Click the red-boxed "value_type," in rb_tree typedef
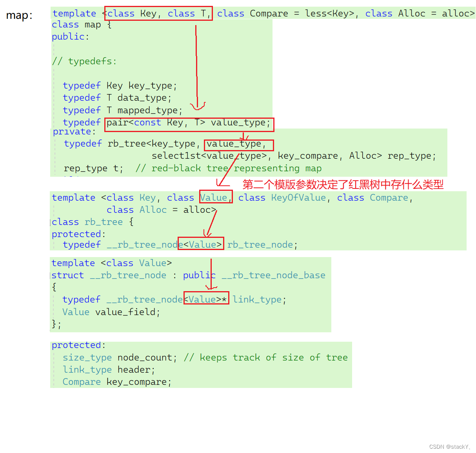Viewport: 476px width, 453px height. (x=238, y=144)
